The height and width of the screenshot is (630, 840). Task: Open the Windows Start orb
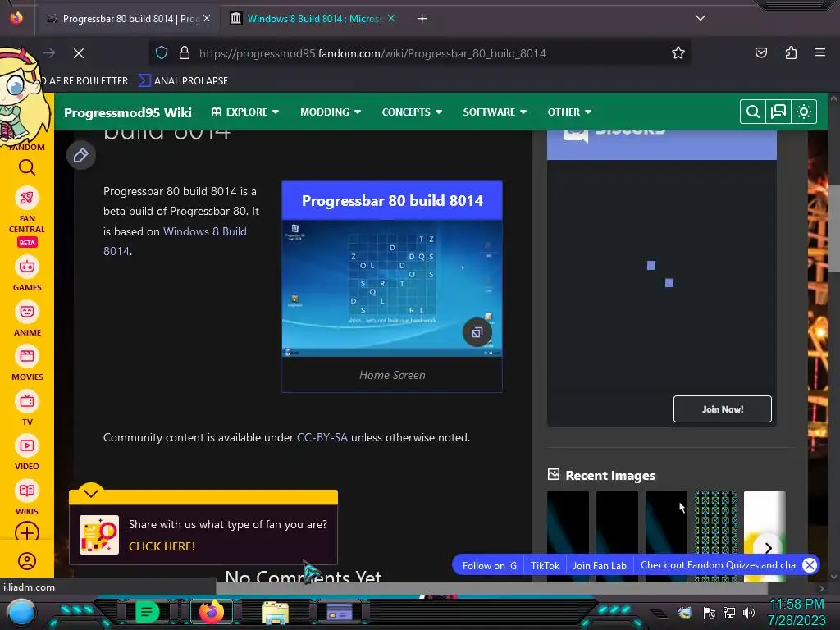click(x=21, y=613)
